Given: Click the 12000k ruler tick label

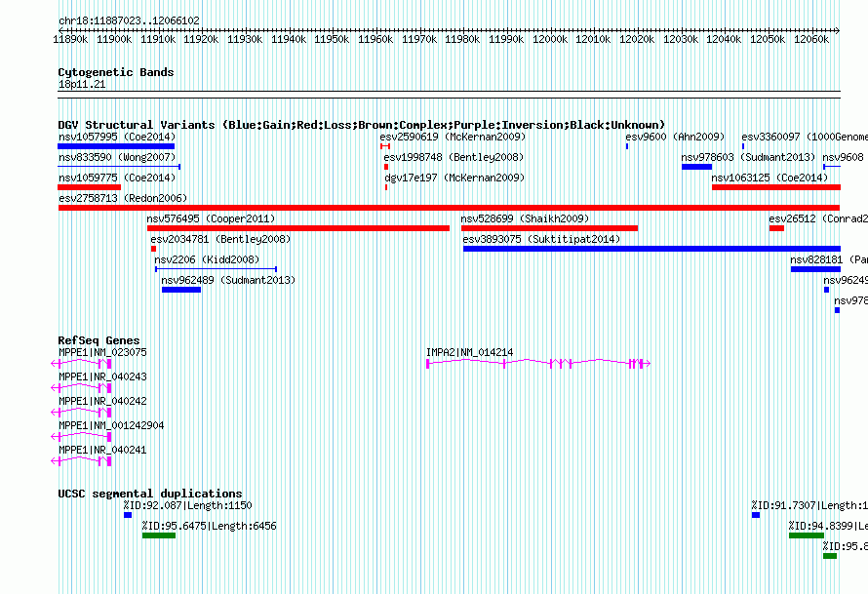Looking at the screenshot, I should 550,39.
